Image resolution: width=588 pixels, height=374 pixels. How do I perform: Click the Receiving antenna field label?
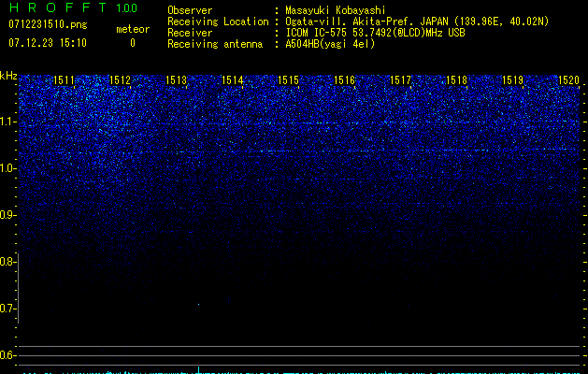point(215,44)
